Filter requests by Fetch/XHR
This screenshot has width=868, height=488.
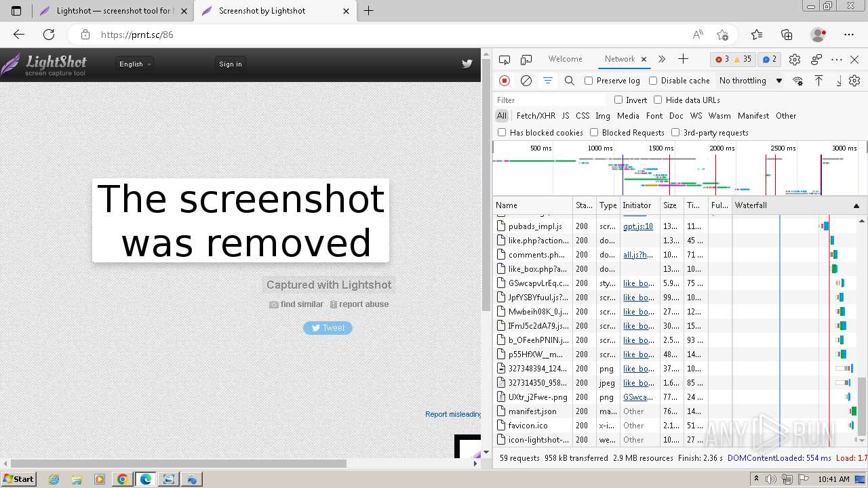536,116
